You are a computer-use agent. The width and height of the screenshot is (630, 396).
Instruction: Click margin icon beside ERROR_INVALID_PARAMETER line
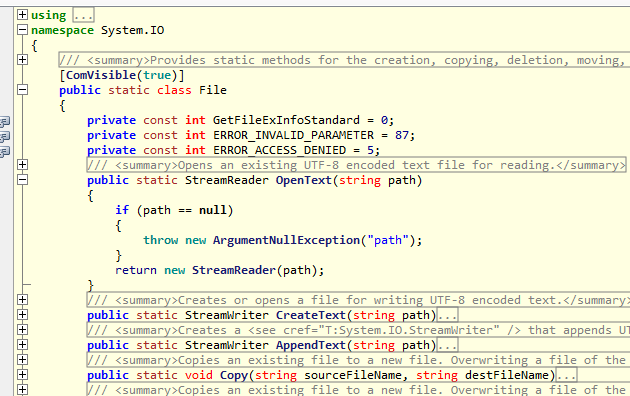pyautogui.click(x=4, y=137)
